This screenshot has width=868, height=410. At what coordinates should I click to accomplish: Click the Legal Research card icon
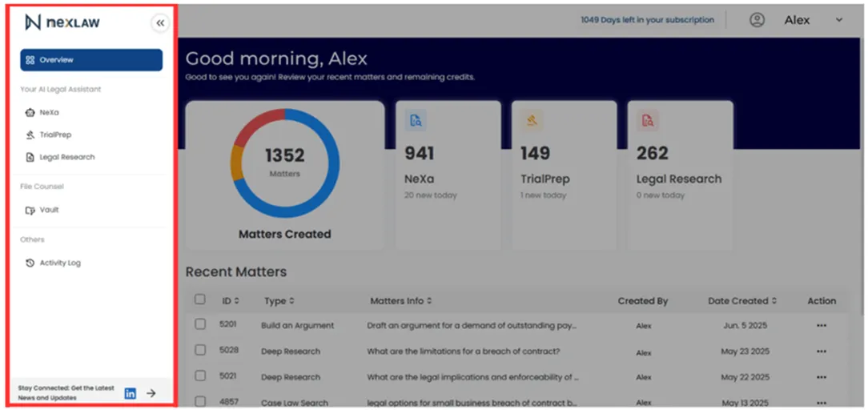click(648, 120)
